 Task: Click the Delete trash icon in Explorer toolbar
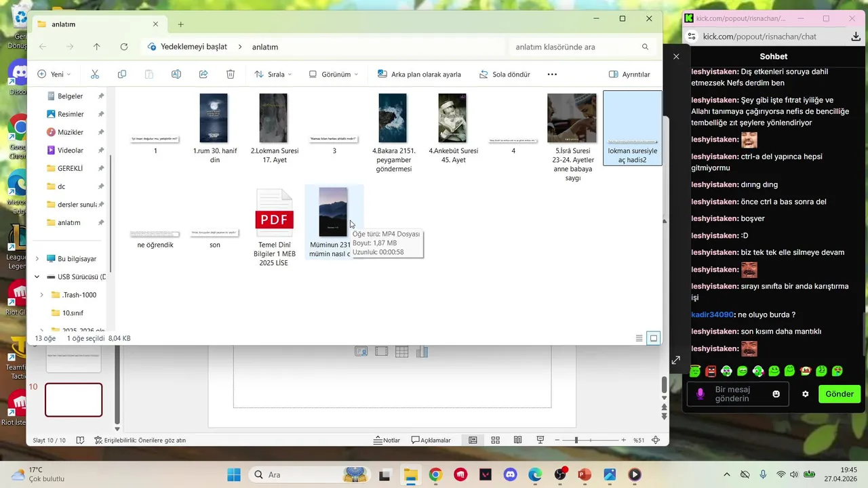[x=231, y=75]
